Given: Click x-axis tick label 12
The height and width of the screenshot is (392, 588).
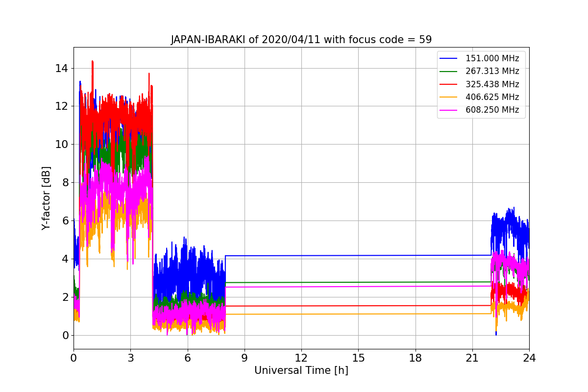Looking at the screenshot, I should coord(301,358).
